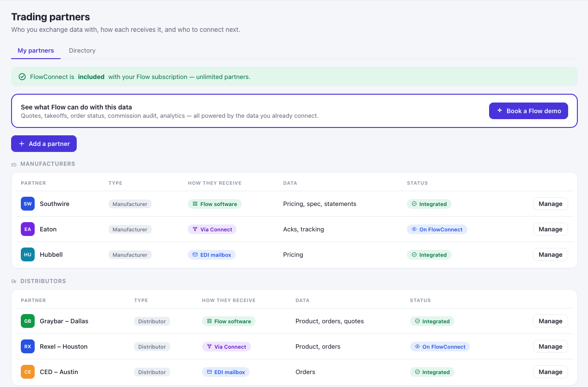
Task: Click the factory icon beside MANUFACTURERS heading
Action: pos(14,164)
